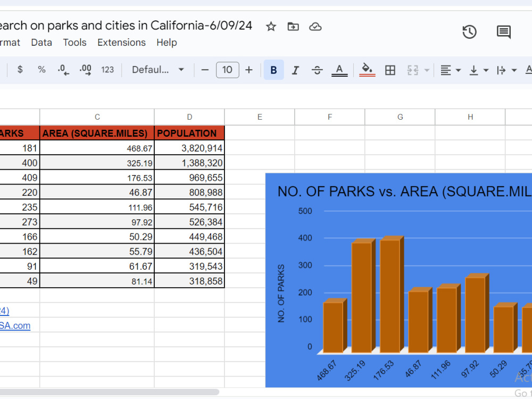
Task: Click the format as percent icon
Action: click(41, 70)
